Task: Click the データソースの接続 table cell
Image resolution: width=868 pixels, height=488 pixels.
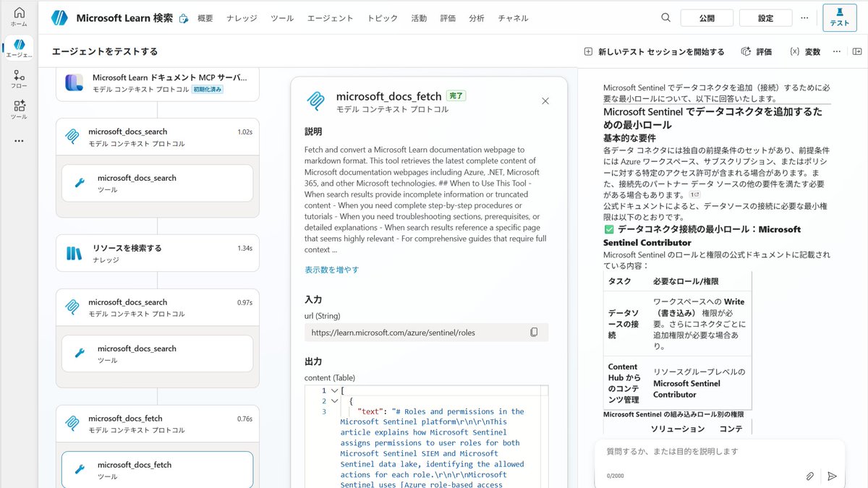Action: point(624,324)
